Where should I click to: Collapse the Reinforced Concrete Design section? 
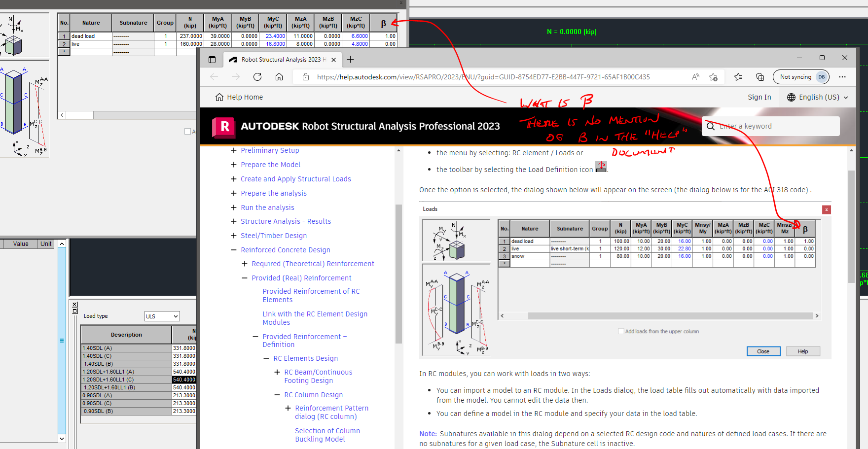tap(233, 250)
